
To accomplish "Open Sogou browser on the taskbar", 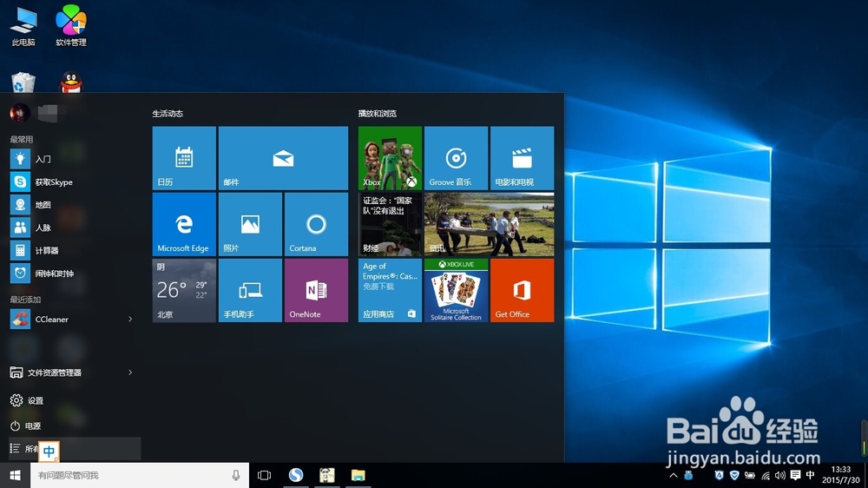I will [296, 475].
